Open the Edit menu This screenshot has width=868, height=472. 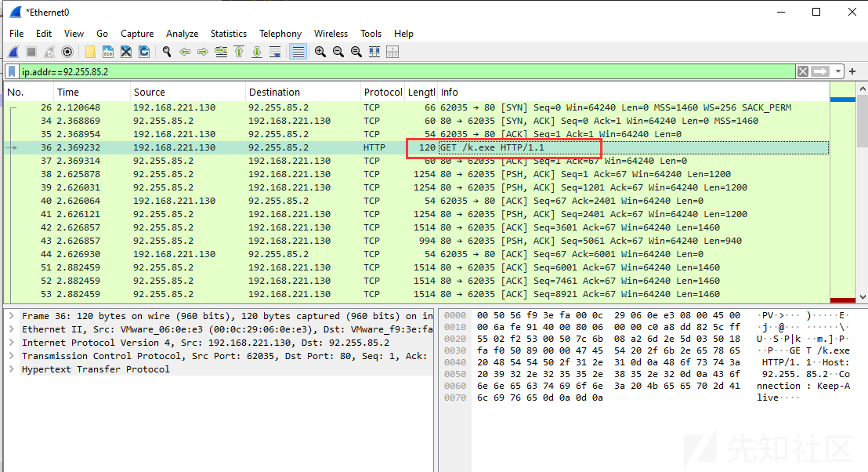coord(44,34)
